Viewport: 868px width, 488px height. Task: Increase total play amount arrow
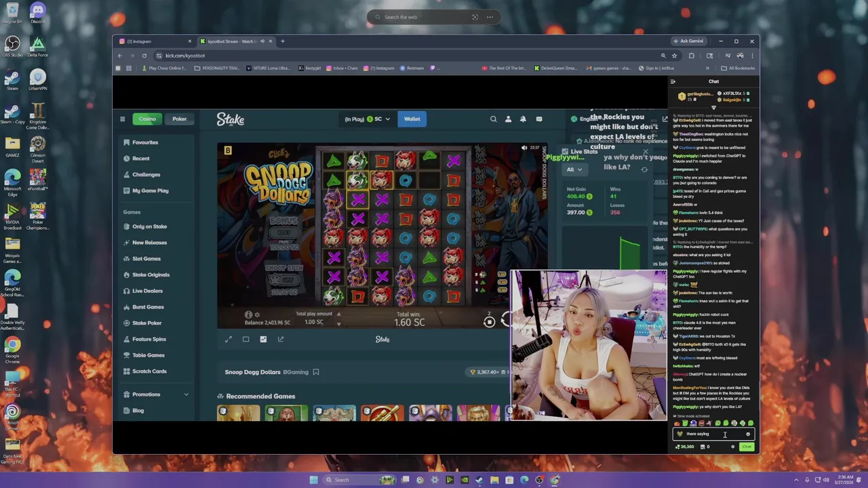[x=338, y=314]
